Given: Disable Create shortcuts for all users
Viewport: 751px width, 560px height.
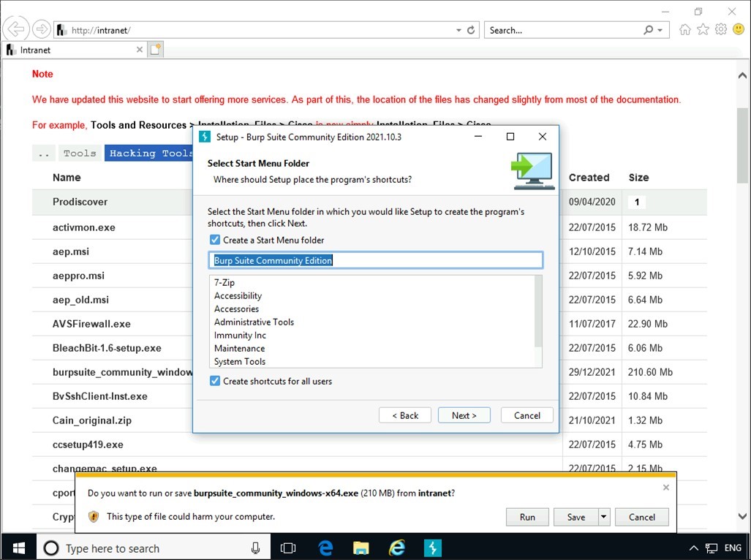Looking at the screenshot, I should coord(214,381).
